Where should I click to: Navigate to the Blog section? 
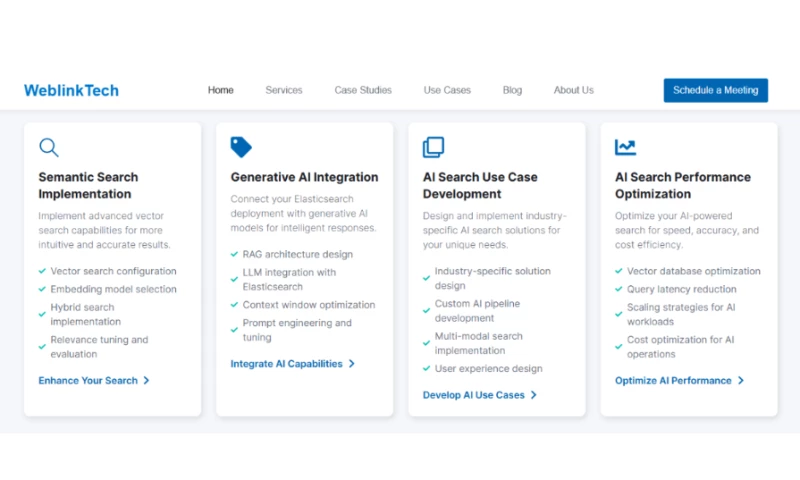point(512,90)
